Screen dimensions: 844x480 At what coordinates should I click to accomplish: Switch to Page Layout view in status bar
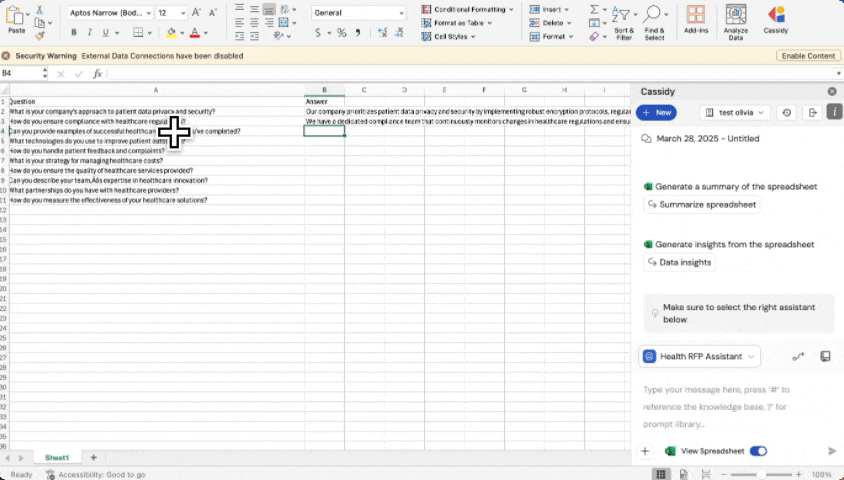pos(683,474)
